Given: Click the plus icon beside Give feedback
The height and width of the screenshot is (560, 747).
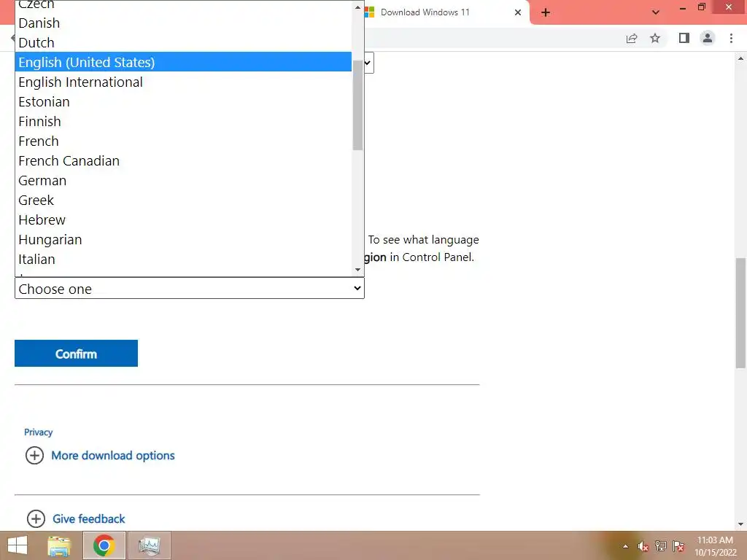Looking at the screenshot, I should click(36, 518).
